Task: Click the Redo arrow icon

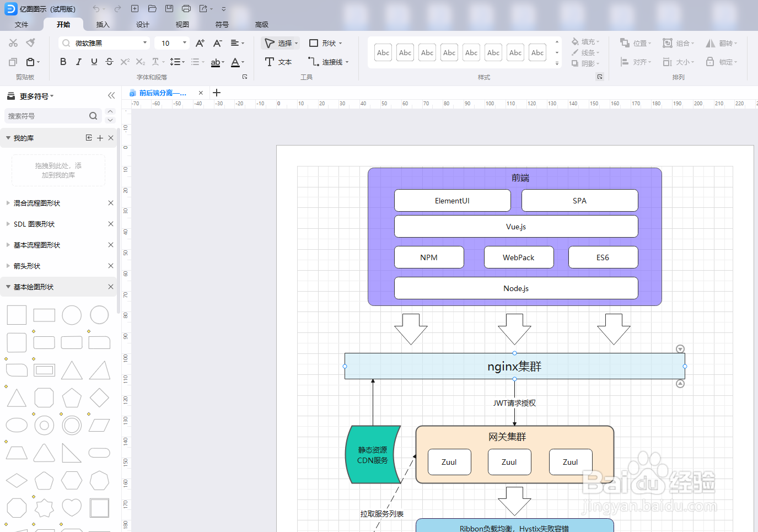Action: [117, 9]
